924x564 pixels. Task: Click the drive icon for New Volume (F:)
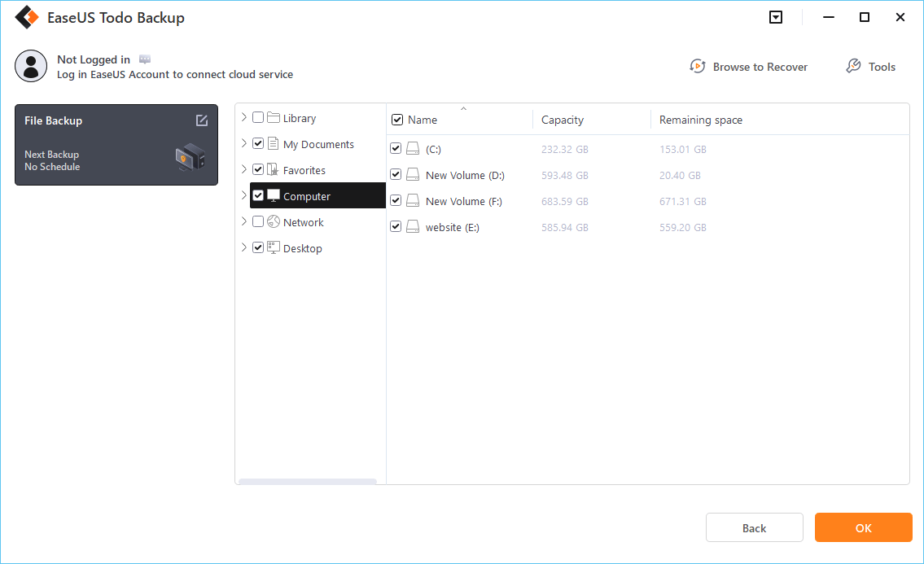pos(413,200)
